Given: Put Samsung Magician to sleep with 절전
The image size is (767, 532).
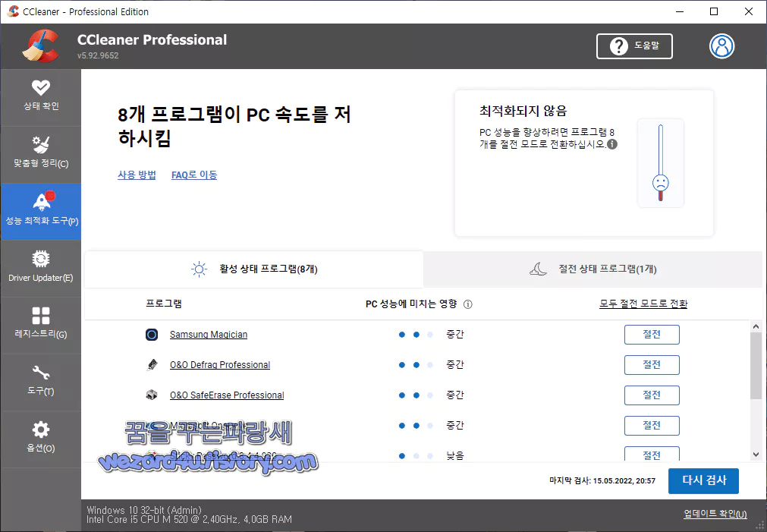Looking at the screenshot, I should pos(652,335).
